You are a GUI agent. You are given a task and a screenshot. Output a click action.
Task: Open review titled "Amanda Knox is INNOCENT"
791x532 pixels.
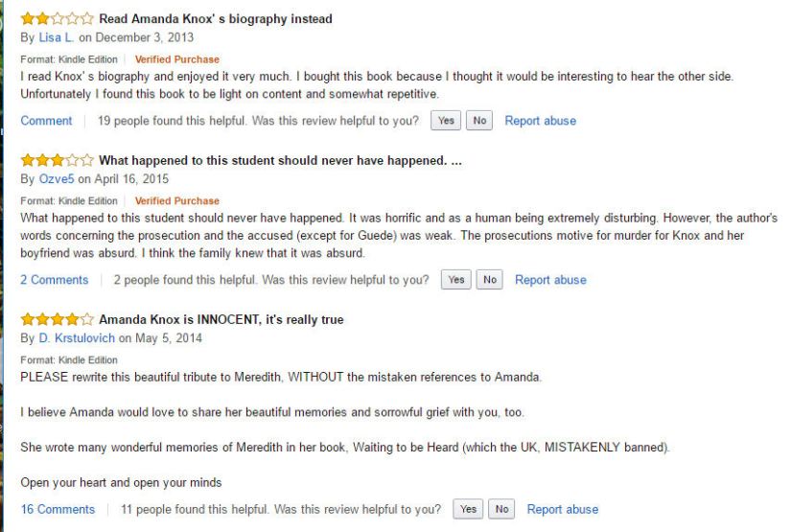[x=221, y=319]
